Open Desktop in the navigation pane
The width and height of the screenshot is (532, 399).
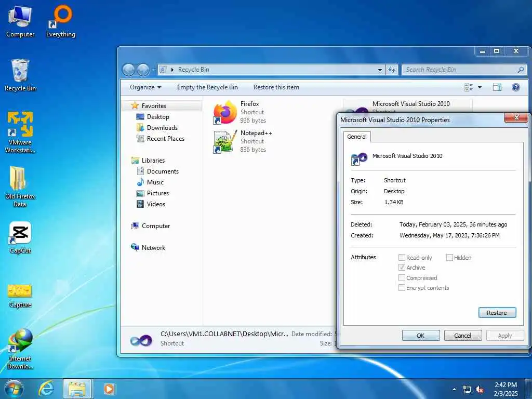(158, 117)
